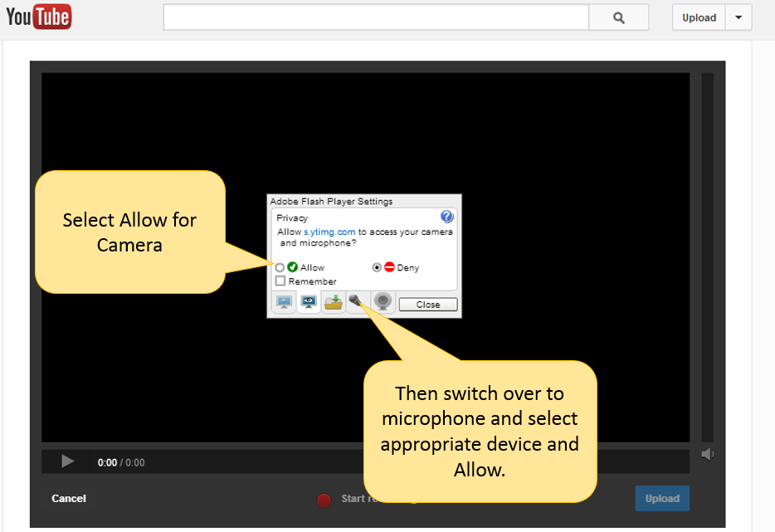Switch to the Microphone settings tab

358,301
